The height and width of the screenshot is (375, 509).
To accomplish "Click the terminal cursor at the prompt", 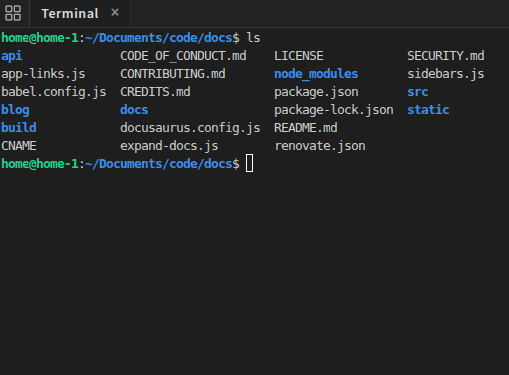I will point(249,164).
